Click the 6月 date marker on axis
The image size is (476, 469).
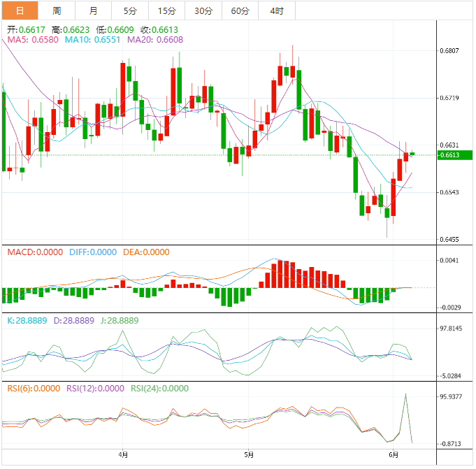[x=394, y=455]
